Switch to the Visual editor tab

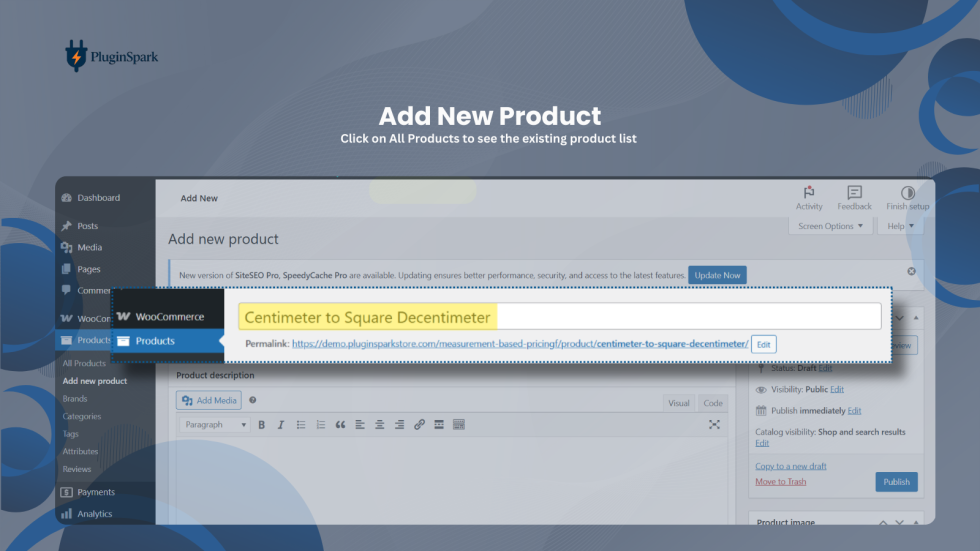(x=678, y=403)
